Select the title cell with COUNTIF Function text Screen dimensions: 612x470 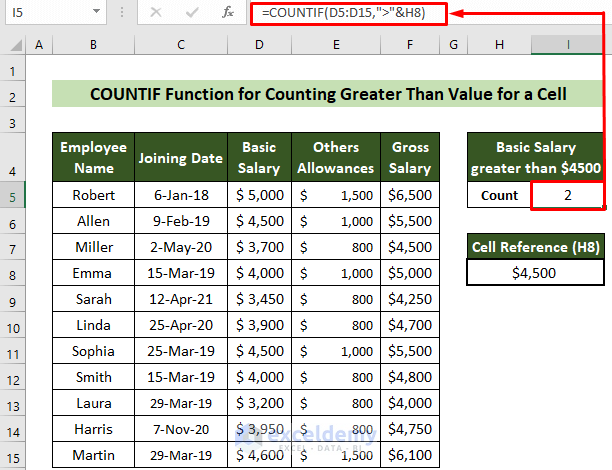tap(328, 95)
